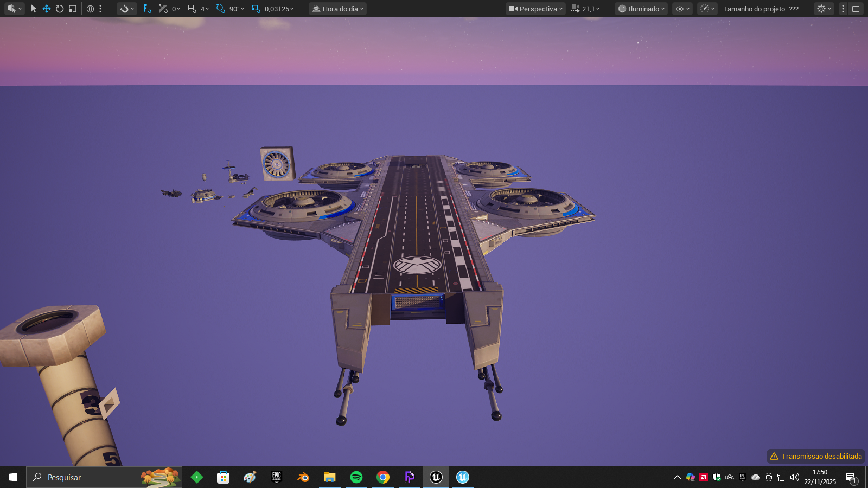Open the Hora do dia menu
This screenshot has width=868, height=488.
coord(337,9)
